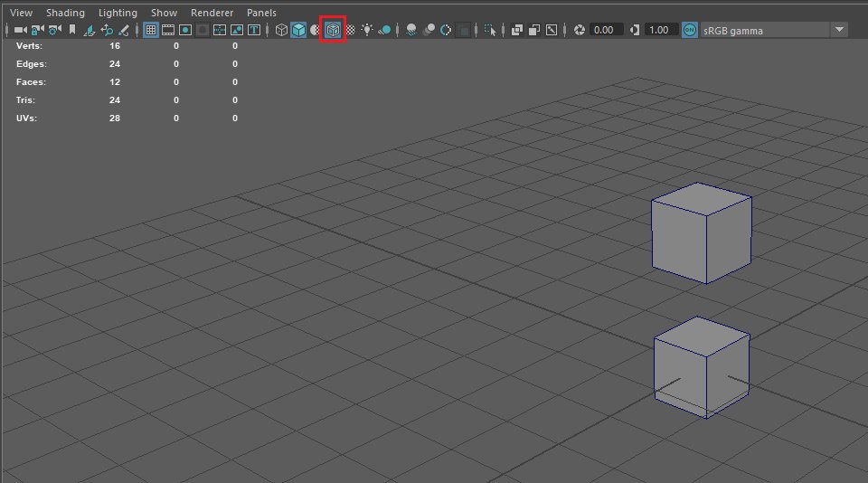This screenshot has height=483, width=868.
Task: Open the View menu
Action: point(21,12)
